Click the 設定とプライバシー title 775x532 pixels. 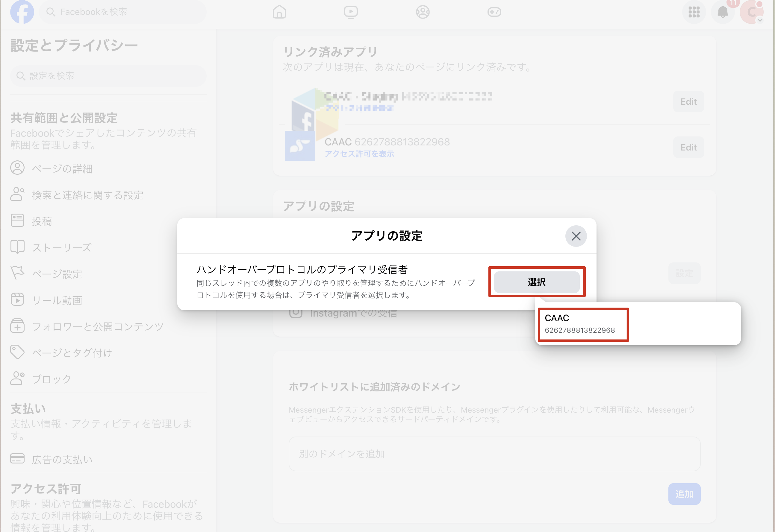click(74, 45)
